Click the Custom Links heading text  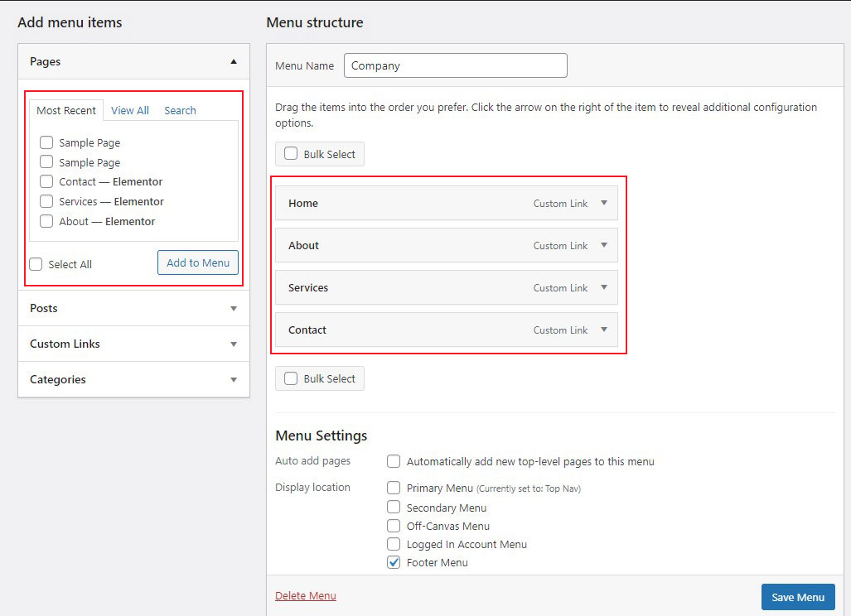click(x=65, y=344)
